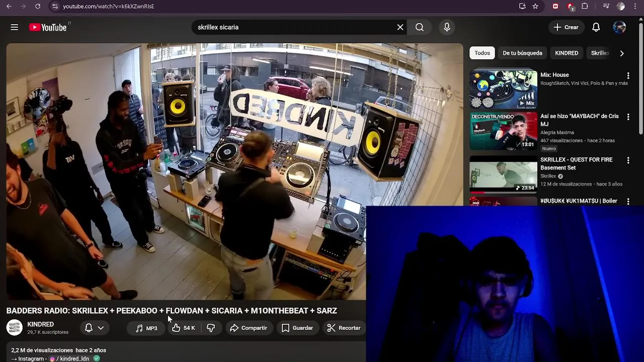The height and width of the screenshot is (362, 644).
Task: Show more filter chips with right arrow
Action: click(622, 53)
